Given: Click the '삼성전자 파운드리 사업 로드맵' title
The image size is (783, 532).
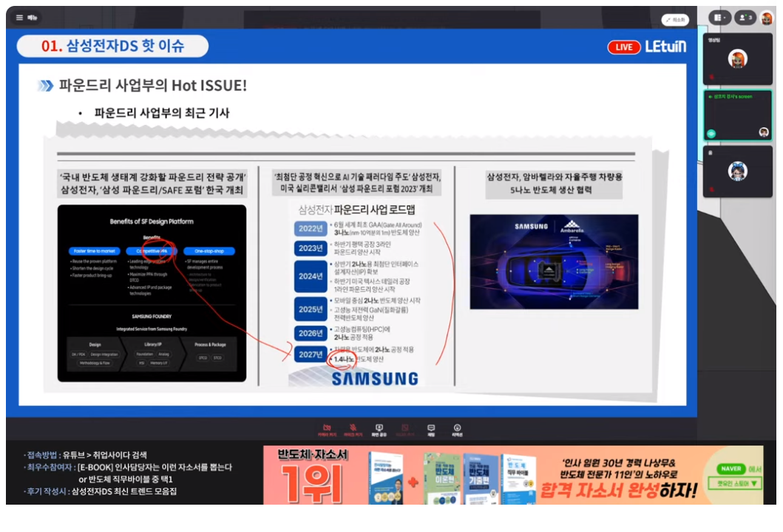Looking at the screenshot, I should click(356, 210).
